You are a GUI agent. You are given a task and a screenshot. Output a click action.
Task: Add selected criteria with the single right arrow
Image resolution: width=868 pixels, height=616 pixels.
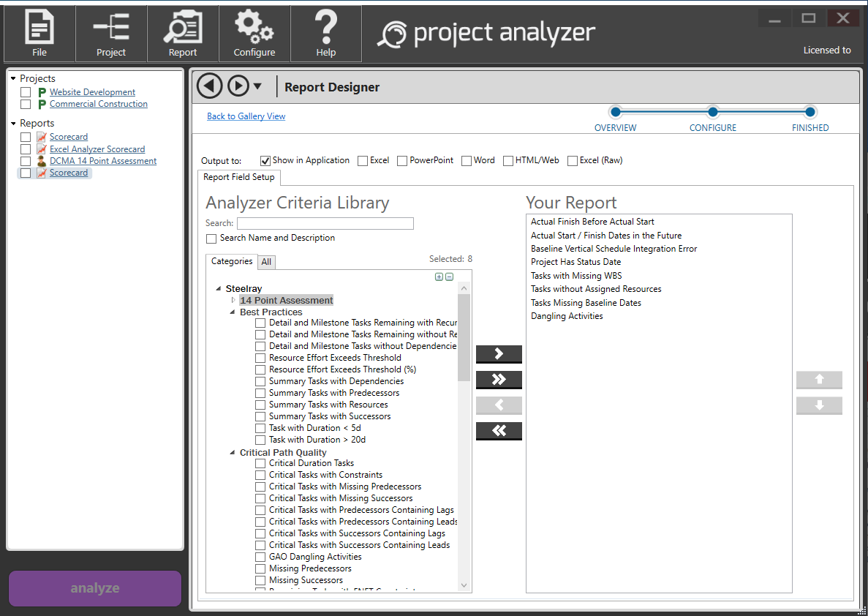(x=499, y=354)
